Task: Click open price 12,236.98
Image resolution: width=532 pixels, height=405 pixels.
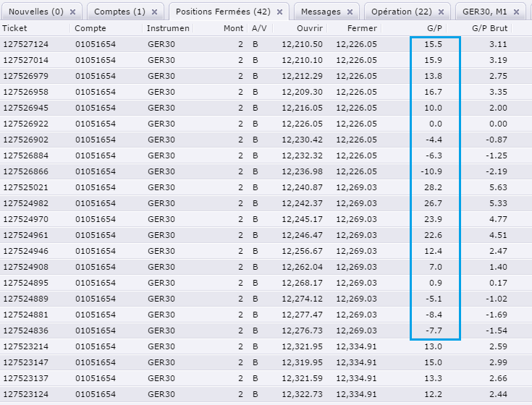Action: point(302,172)
